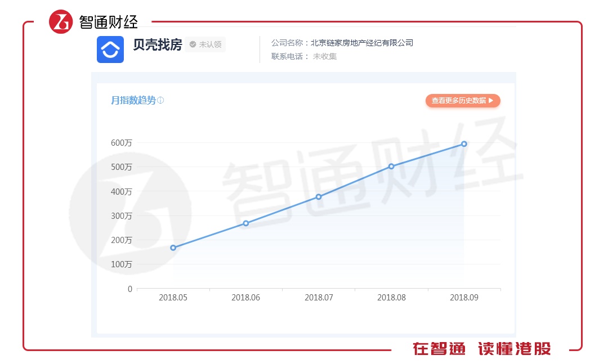Click the 智通财经 brand name text

coord(108,22)
